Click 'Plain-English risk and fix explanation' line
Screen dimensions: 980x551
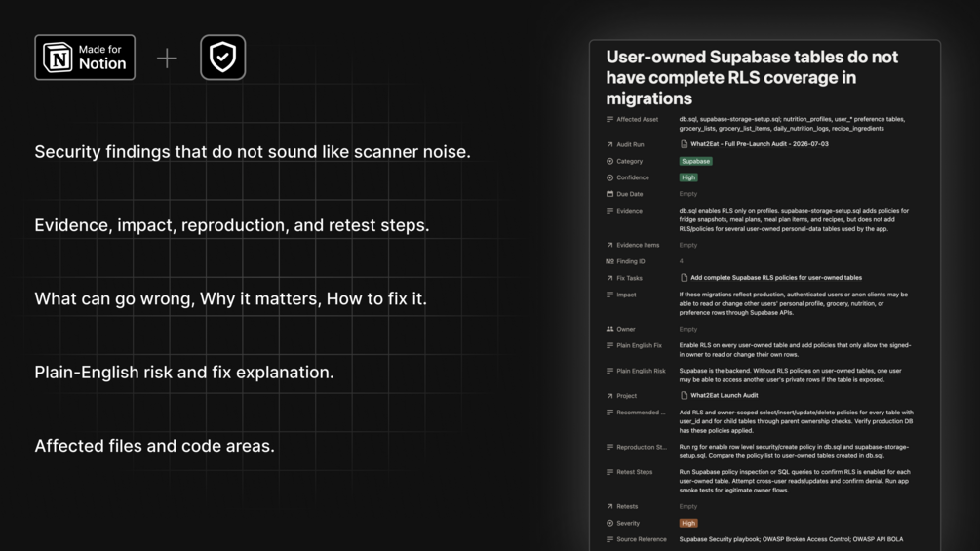(183, 373)
